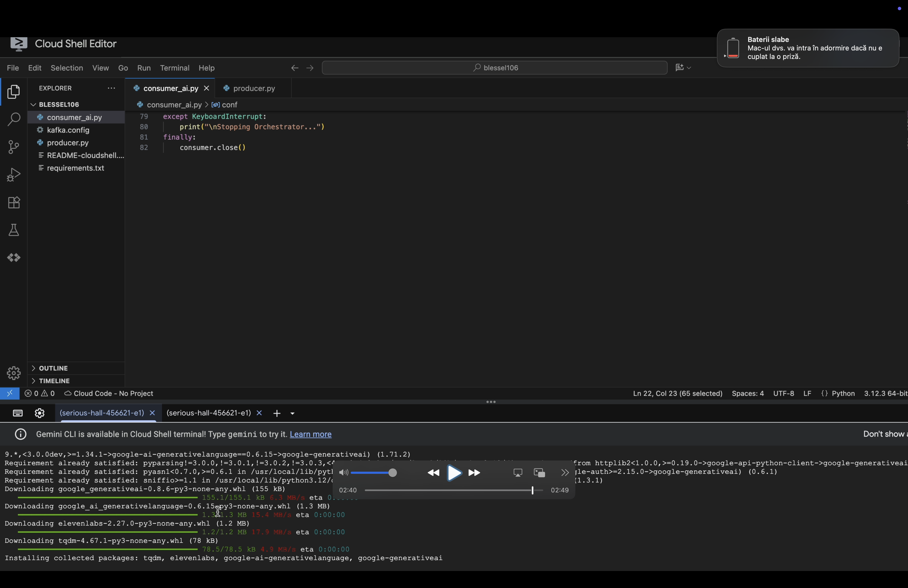This screenshot has height=588, width=908.
Task: Open the Search sidebar icon
Action: (14, 120)
